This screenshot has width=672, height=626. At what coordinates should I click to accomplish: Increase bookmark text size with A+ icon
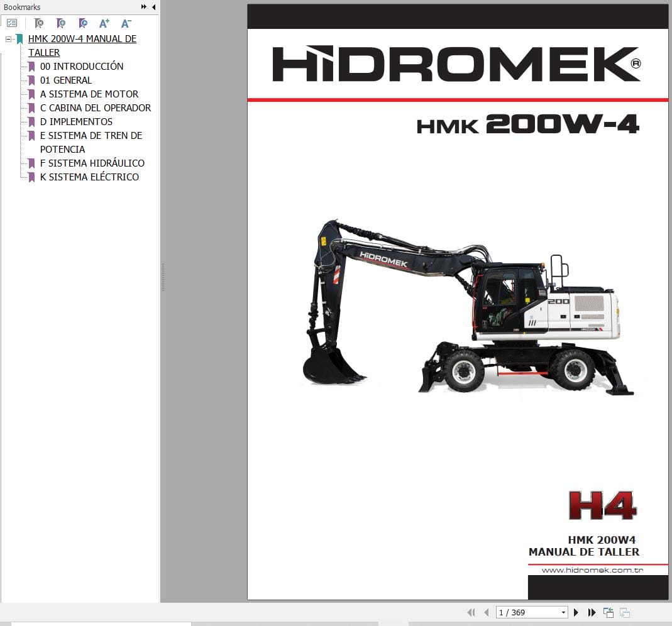(104, 23)
